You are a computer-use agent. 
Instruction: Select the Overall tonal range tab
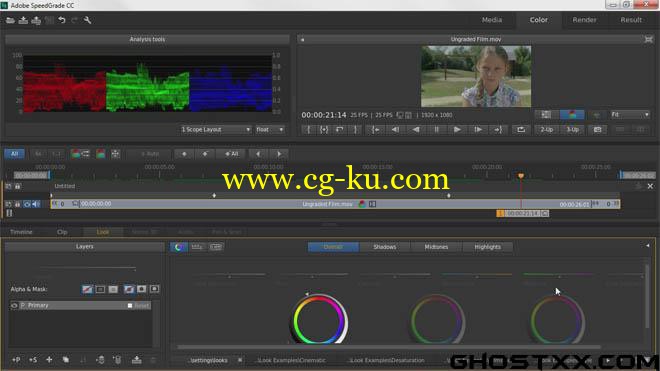point(333,247)
